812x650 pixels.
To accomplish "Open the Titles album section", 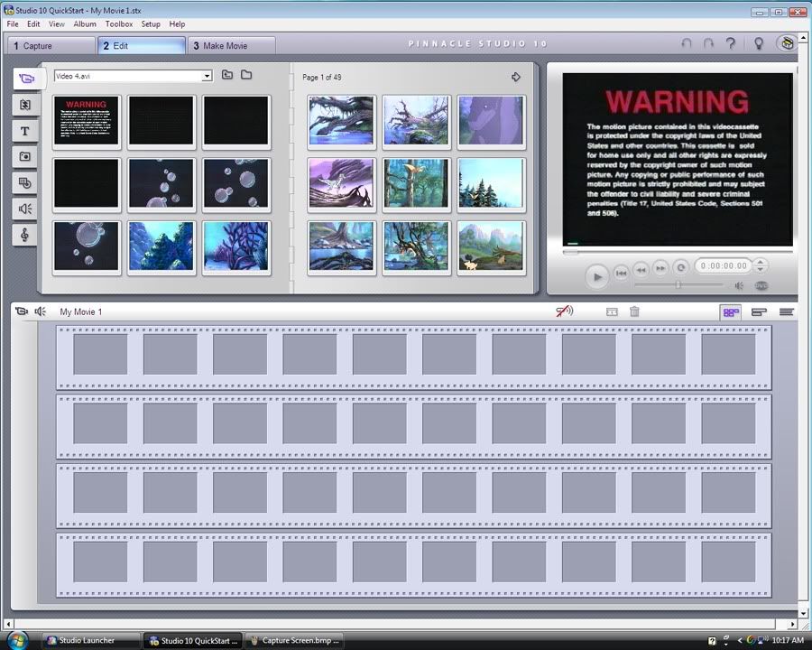I will click(x=25, y=131).
